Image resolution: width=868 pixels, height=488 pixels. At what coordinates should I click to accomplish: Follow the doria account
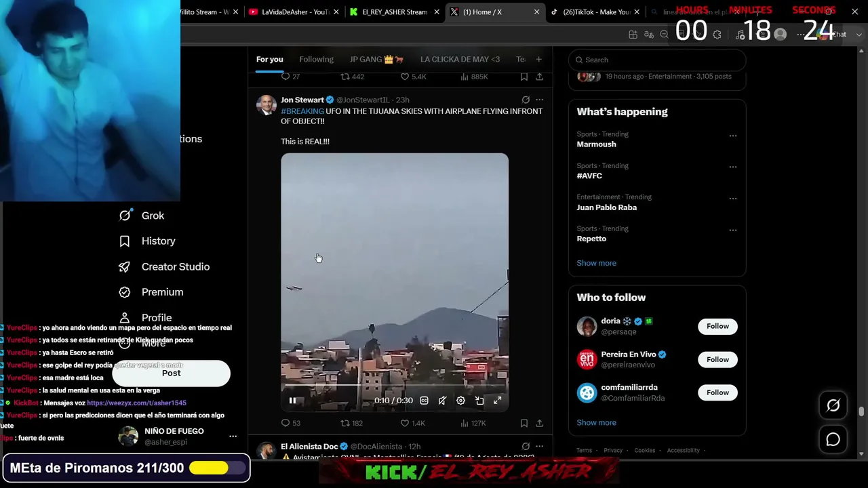point(717,326)
